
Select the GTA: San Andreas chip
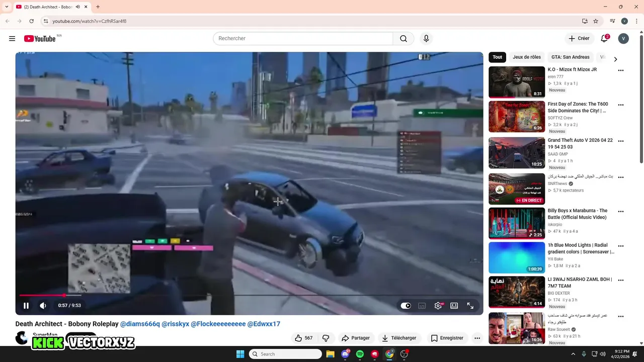click(x=570, y=57)
